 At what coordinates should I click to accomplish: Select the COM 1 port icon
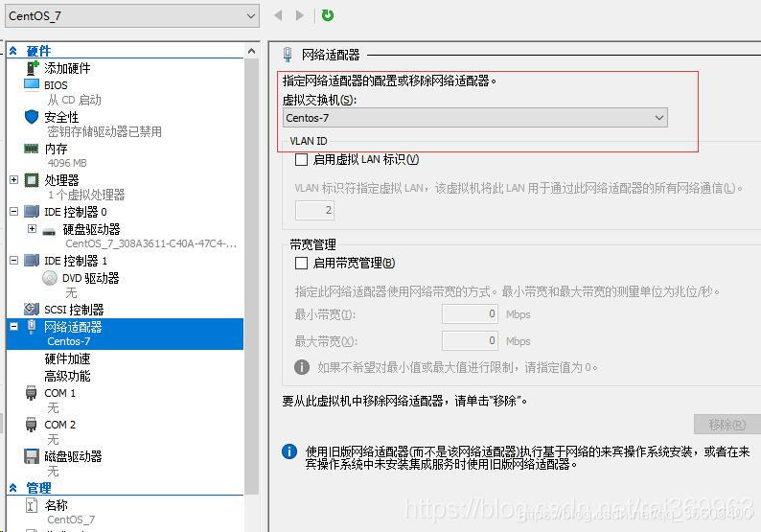pos(31,393)
